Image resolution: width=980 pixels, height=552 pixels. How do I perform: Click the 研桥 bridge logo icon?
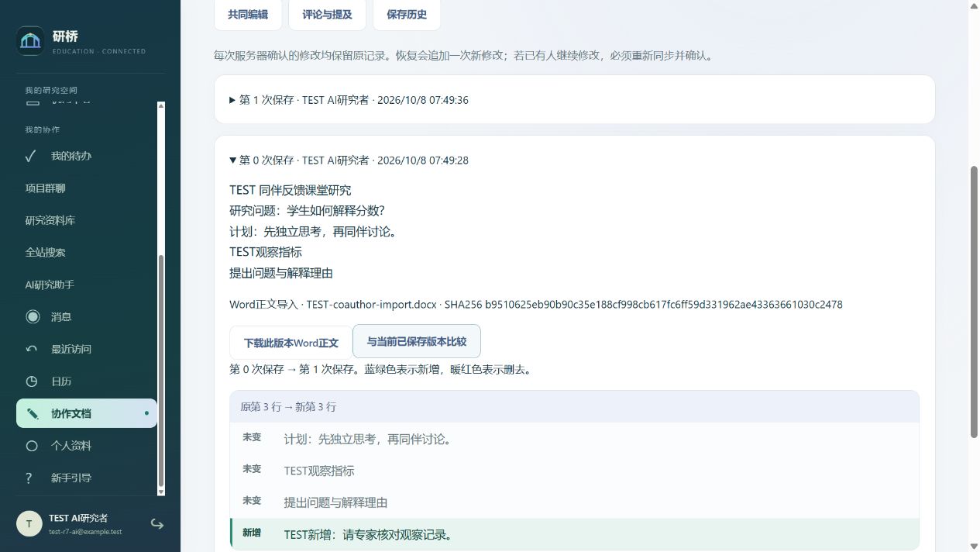(x=30, y=41)
